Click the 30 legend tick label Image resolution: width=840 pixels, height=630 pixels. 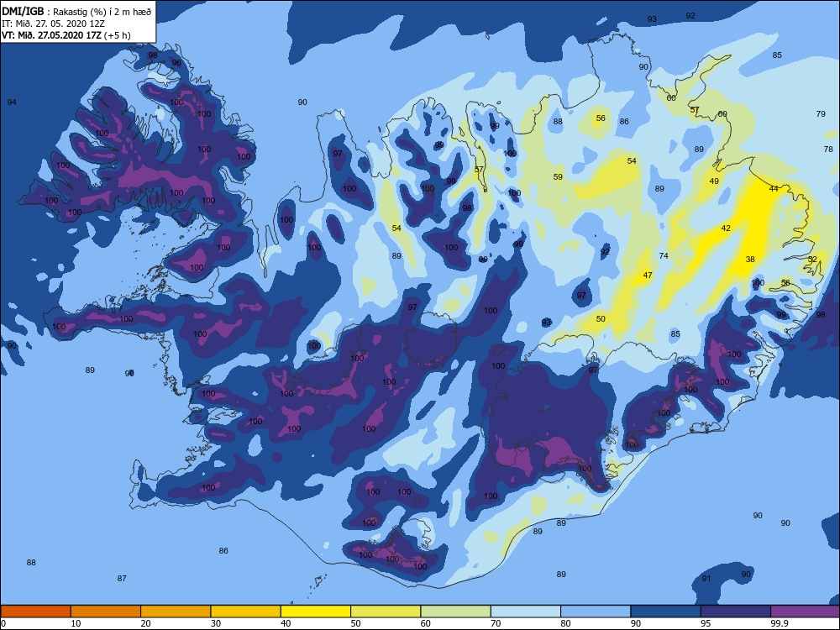click(216, 623)
